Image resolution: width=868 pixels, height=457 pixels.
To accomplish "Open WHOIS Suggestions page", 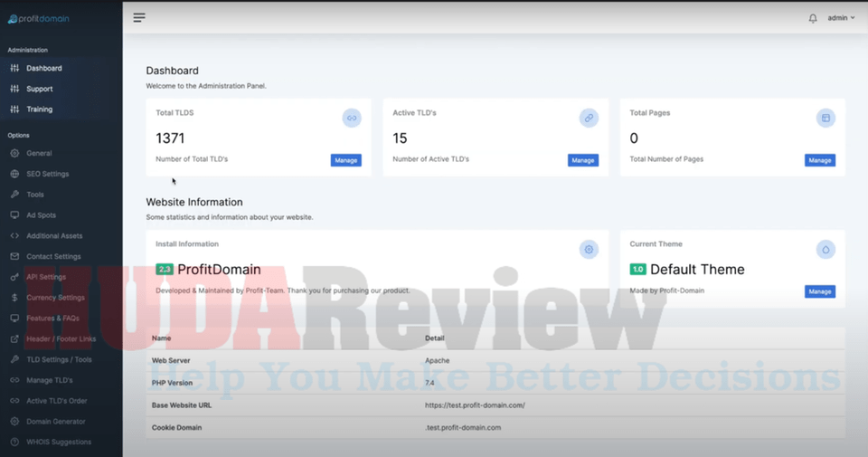I will 59,442.
